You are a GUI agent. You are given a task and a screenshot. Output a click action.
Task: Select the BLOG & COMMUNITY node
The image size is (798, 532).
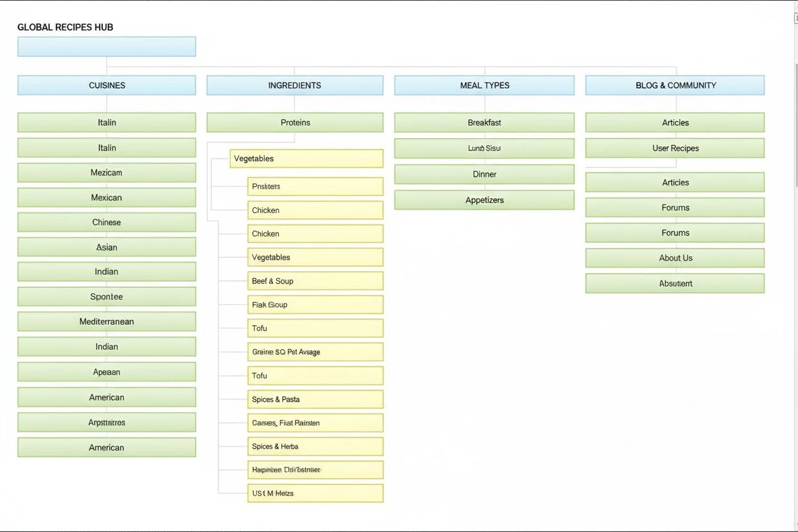675,85
